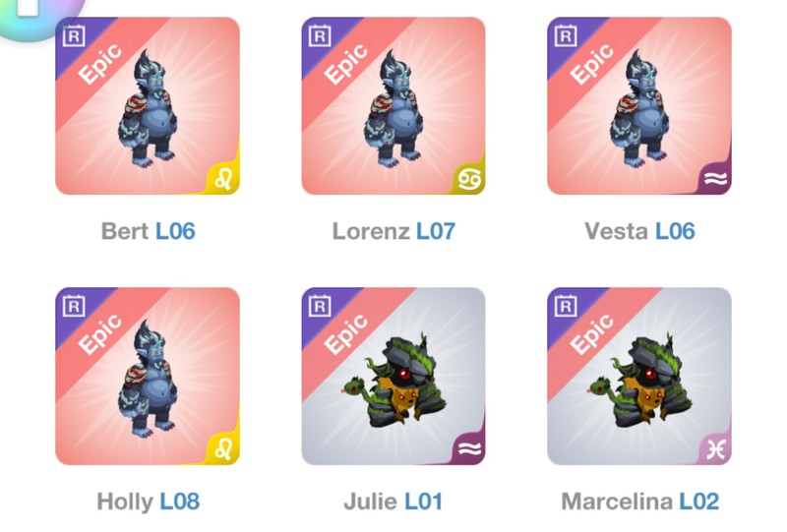The width and height of the screenshot is (787, 532).
Task: Open Lorenz's blue troll card thumbnail
Action: [x=393, y=106]
